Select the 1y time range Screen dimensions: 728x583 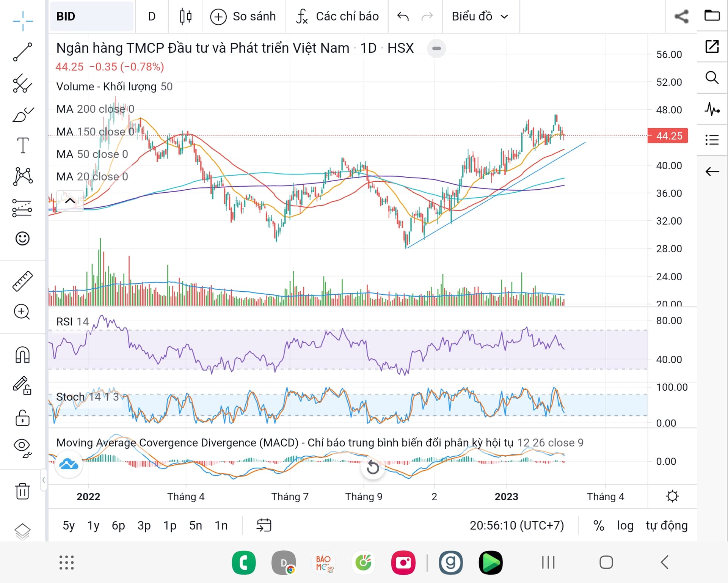[93, 525]
